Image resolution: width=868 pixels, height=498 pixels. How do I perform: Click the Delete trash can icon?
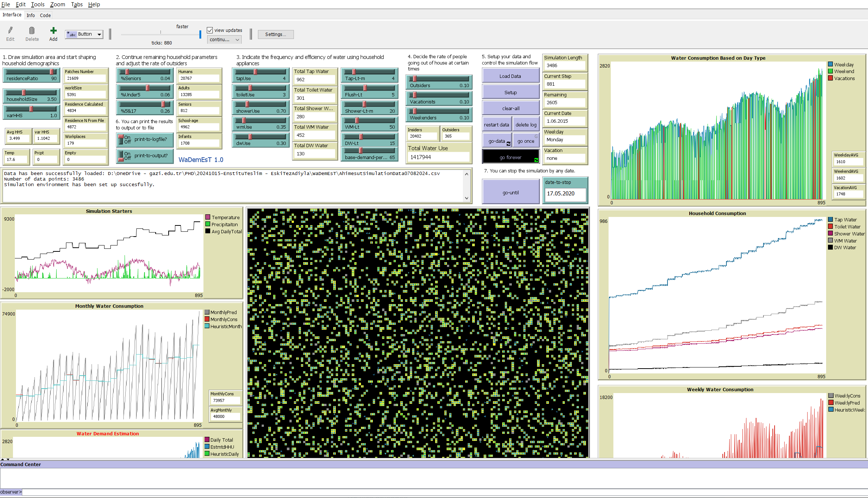32,30
